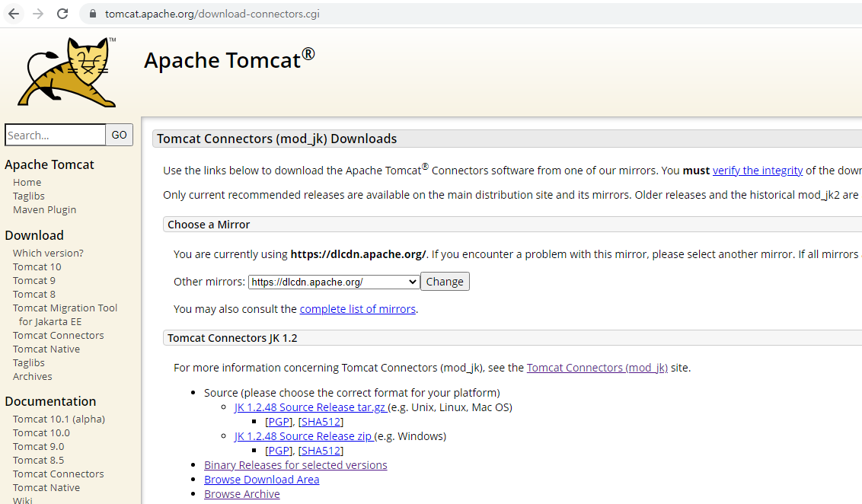Reload the page with the refresh icon
862x504 pixels.
pos(62,14)
